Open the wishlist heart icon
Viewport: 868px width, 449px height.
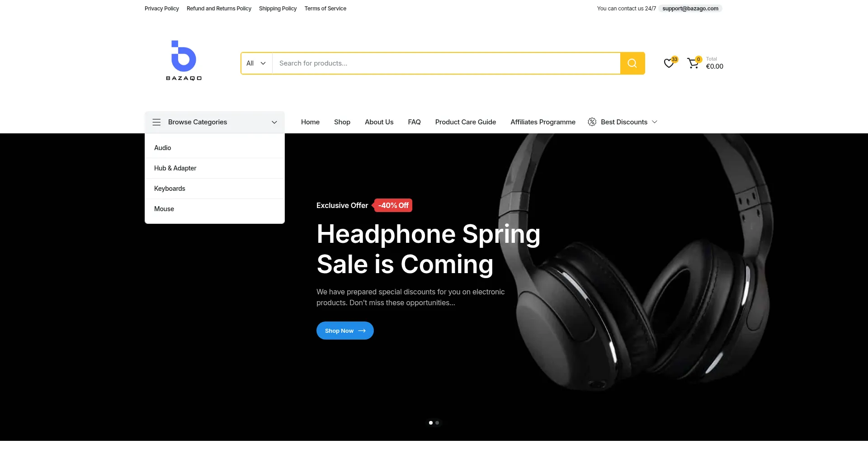(x=669, y=63)
